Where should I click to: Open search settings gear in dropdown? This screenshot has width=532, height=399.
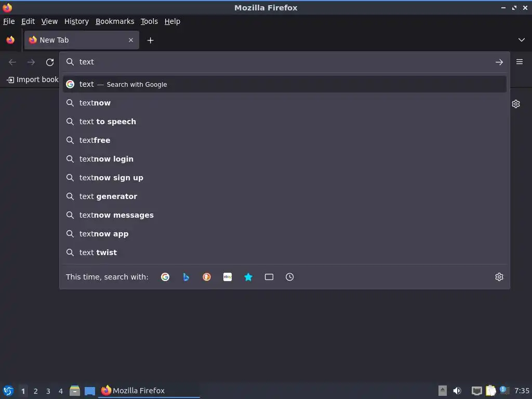tap(499, 277)
